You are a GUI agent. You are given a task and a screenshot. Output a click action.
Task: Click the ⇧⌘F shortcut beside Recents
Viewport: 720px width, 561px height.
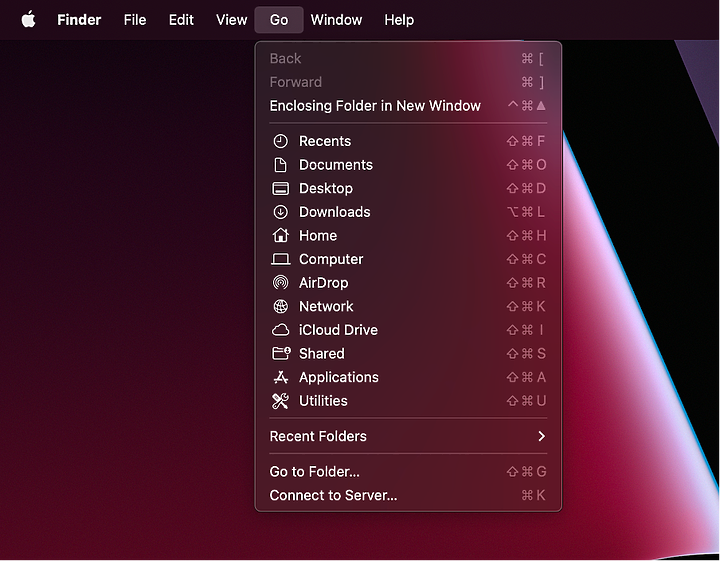click(526, 141)
